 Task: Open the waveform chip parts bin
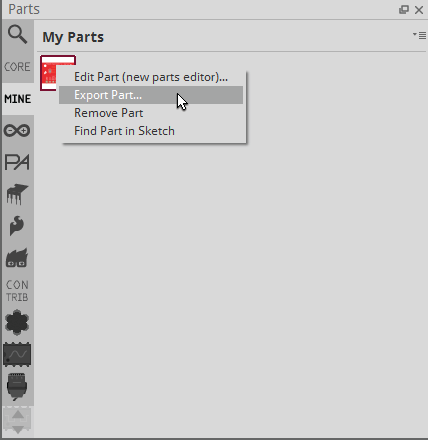tap(17, 354)
